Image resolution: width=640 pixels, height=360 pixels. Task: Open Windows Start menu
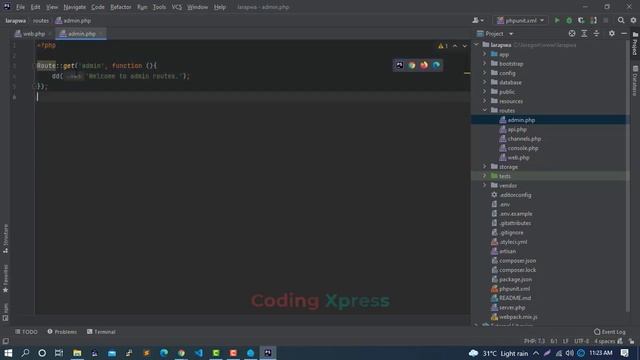8,353
